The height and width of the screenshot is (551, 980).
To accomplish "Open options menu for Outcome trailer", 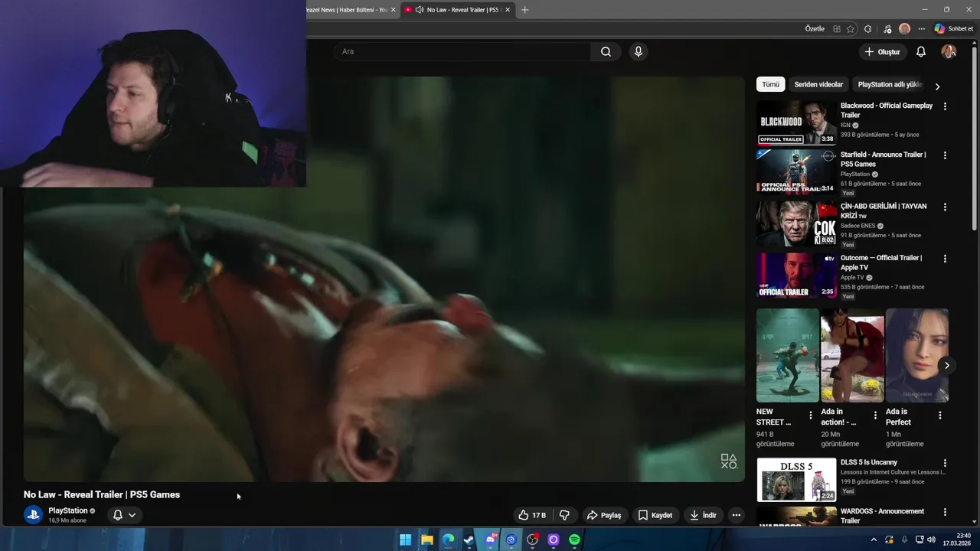I will tap(945, 259).
